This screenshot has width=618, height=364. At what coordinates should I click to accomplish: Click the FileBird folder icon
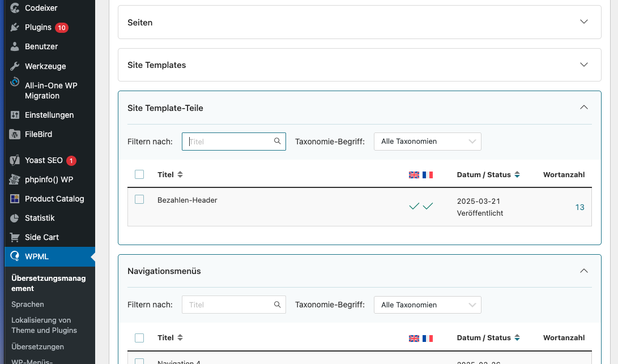click(x=15, y=134)
